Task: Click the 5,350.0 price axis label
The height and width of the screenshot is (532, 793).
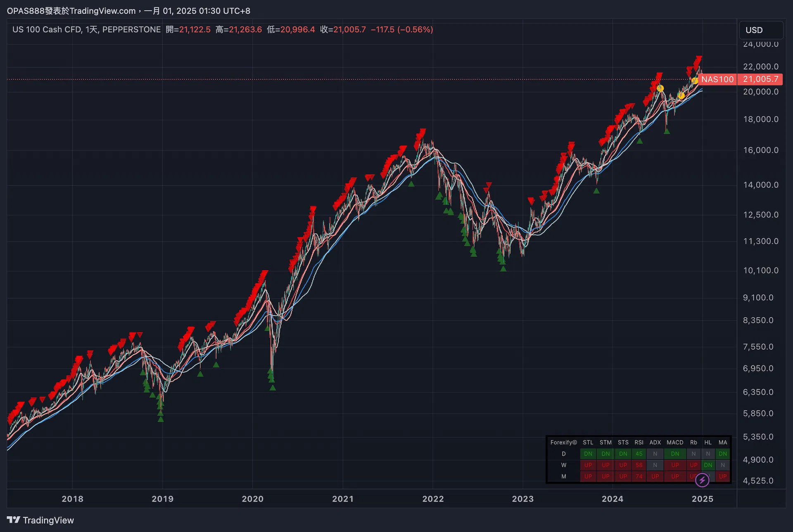Action: click(x=758, y=437)
